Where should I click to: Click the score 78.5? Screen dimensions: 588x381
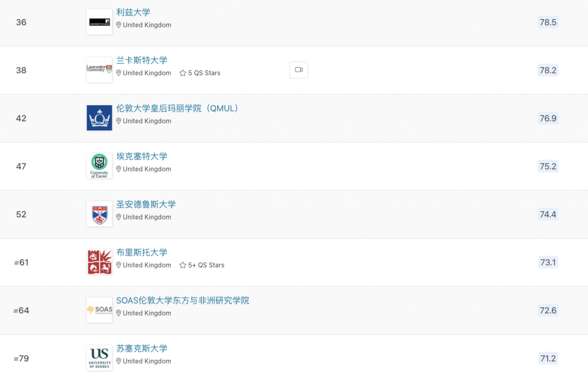pos(548,22)
